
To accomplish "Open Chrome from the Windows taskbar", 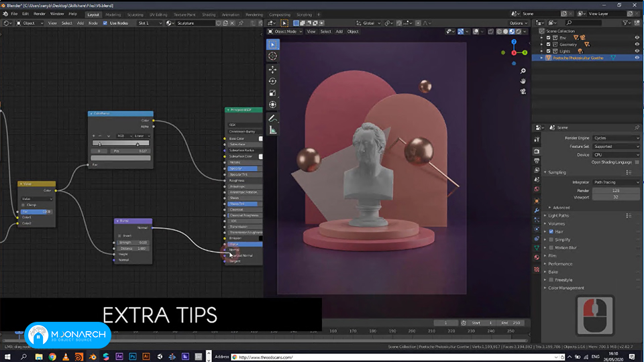I will coord(52,357).
